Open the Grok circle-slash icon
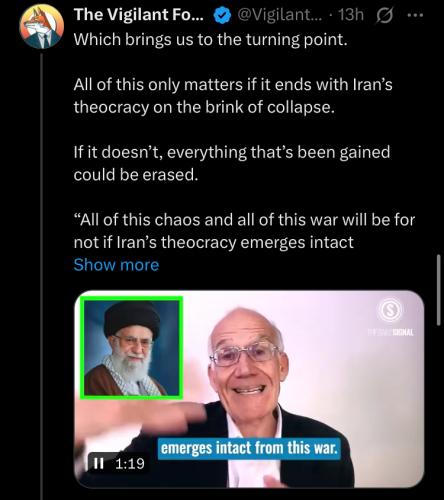The height and width of the screenshot is (500, 444). point(385,15)
